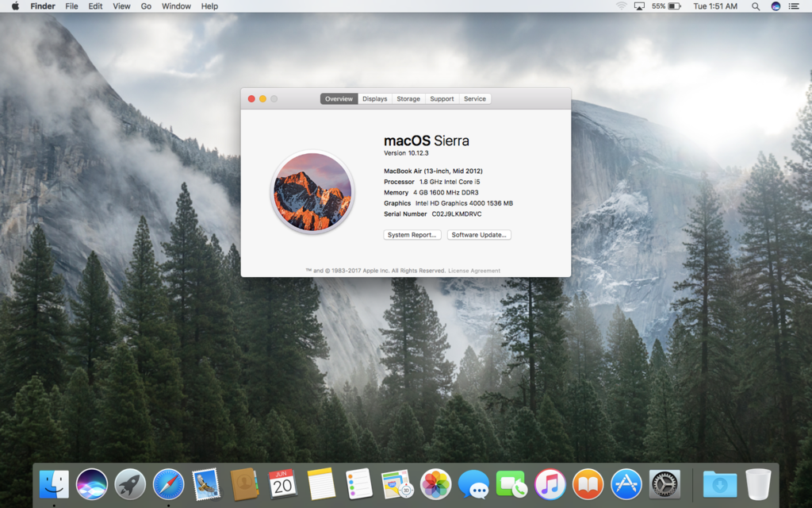Image resolution: width=812 pixels, height=508 pixels.
Task: Click Siri icon in menu bar
Action: click(776, 6)
